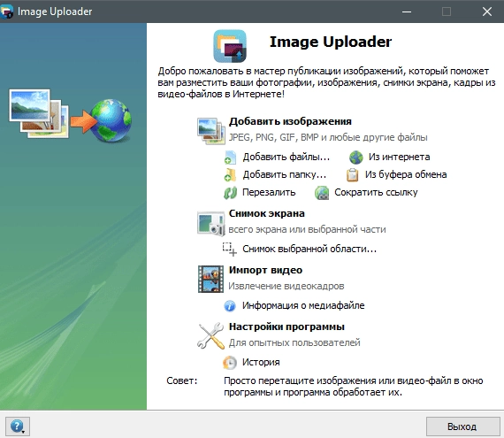The image size is (504, 438).
Task: Click the stacked pictures icon for Добавить изображения
Action: coord(210,131)
